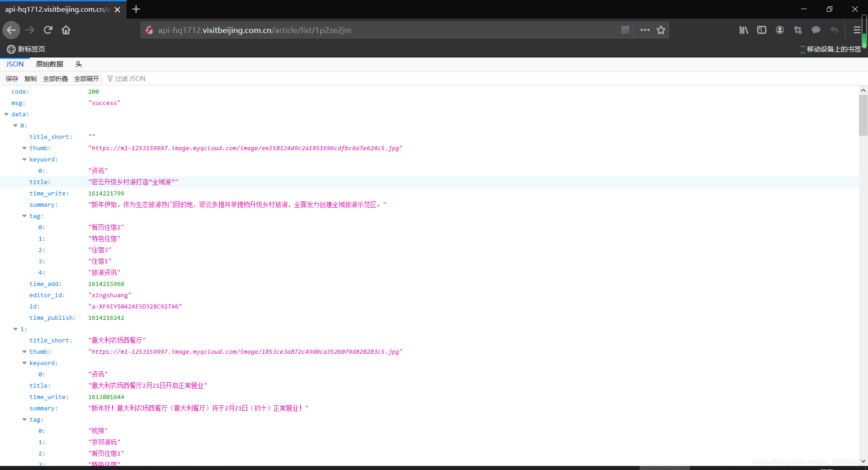This screenshot has height=470, width=868.
Task: Switch to the 头 headers tab
Action: [79, 64]
